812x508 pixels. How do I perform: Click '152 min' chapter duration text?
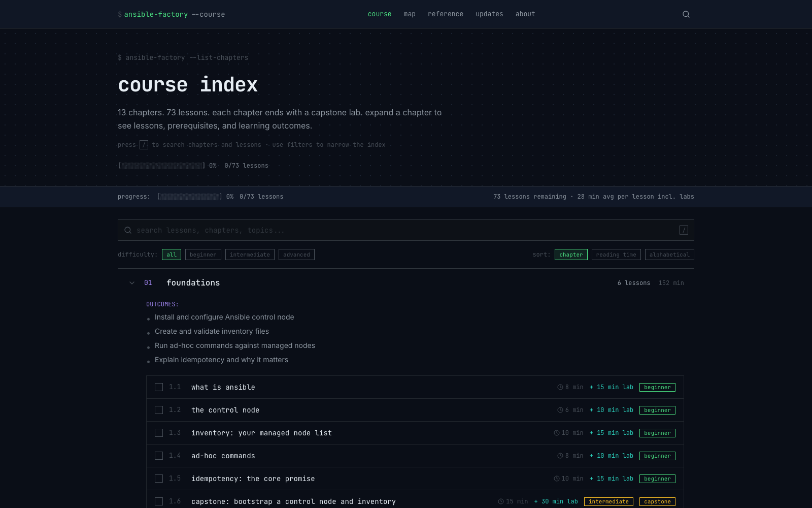pyautogui.click(x=671, y=283)
